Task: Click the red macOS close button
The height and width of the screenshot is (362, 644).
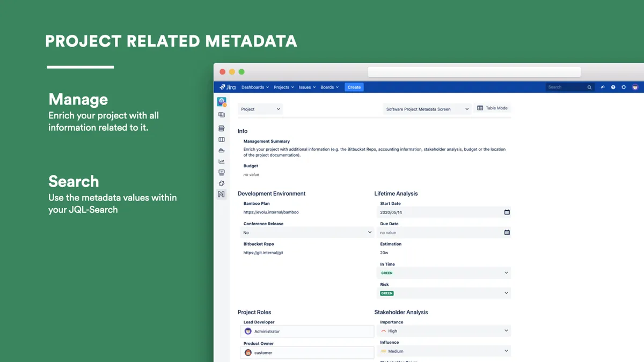Action: (222, 72)
